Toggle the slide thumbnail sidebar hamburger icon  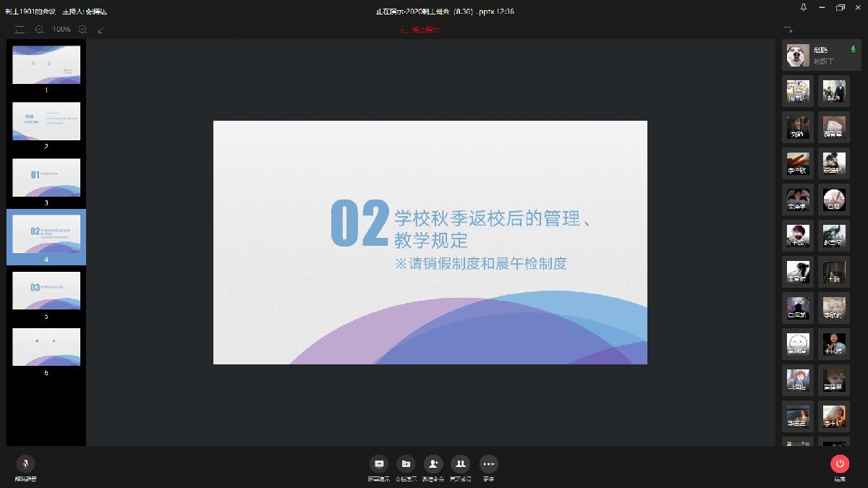click(x=20, y=30)
